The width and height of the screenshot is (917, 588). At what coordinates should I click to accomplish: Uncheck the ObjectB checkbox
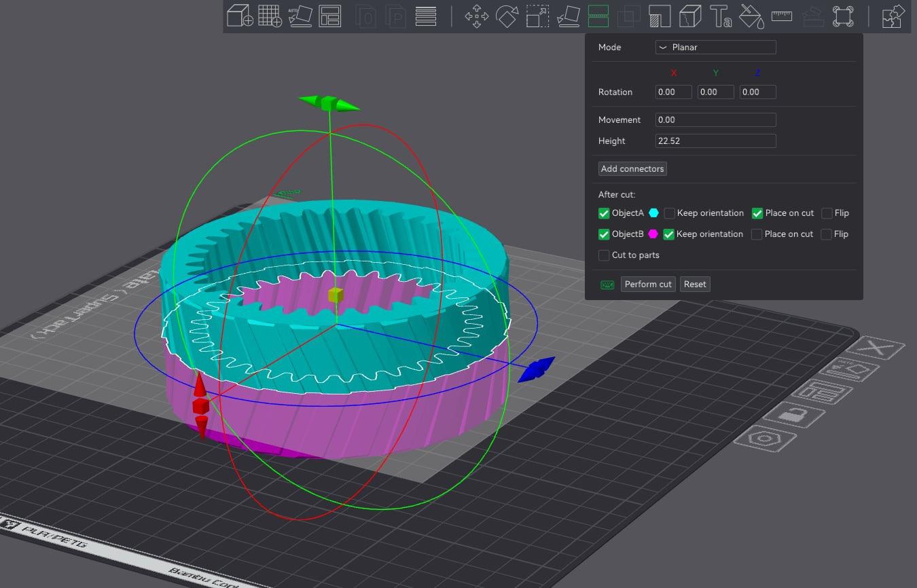pos(604,234)
